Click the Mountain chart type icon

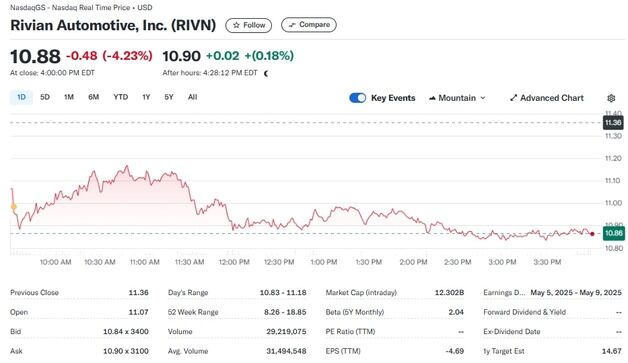(432, 98)
